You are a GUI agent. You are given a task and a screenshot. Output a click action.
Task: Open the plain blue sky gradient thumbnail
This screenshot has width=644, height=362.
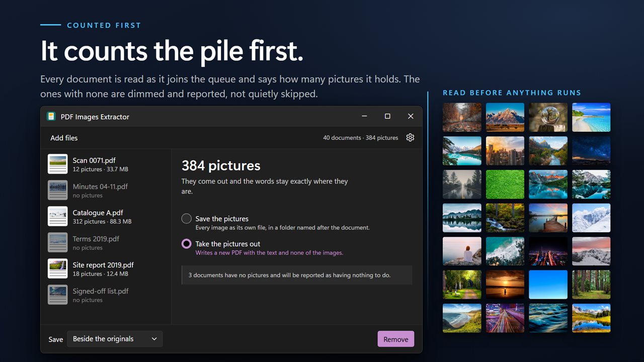click(x=548, y=285)
